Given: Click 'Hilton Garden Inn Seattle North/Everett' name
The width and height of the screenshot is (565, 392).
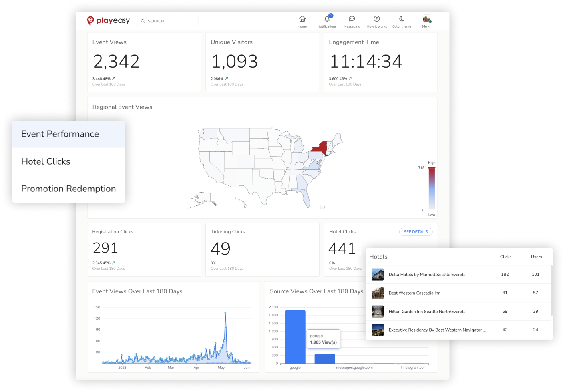Looking at the screenshot, I should click(x=427, y=312).
